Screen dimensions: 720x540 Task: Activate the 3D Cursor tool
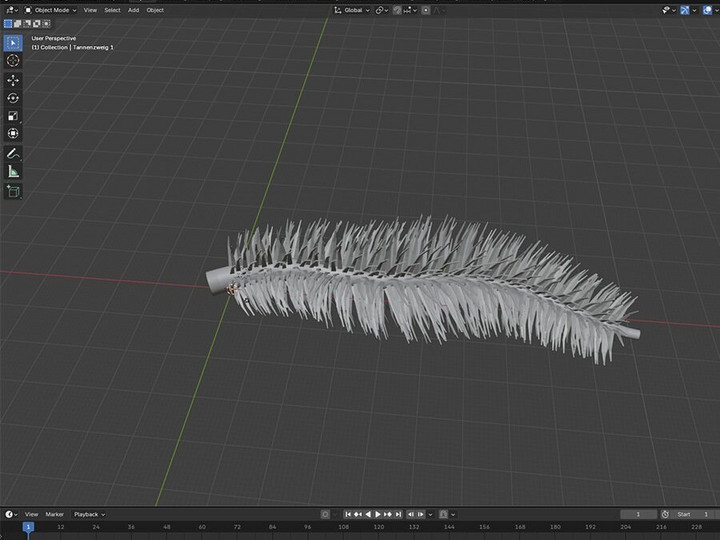click(x=13, y=60)
